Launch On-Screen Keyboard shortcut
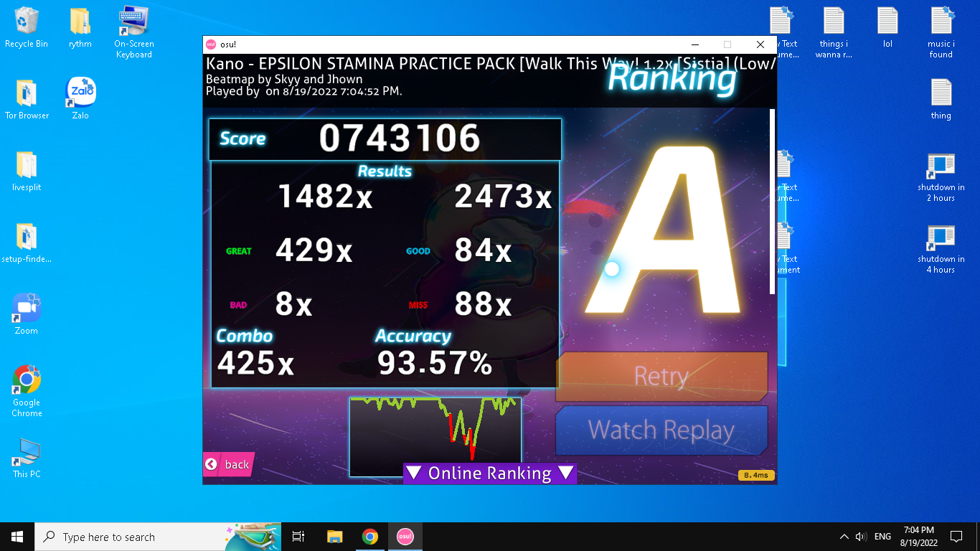 pyautogui.click(x=133, y=32)
